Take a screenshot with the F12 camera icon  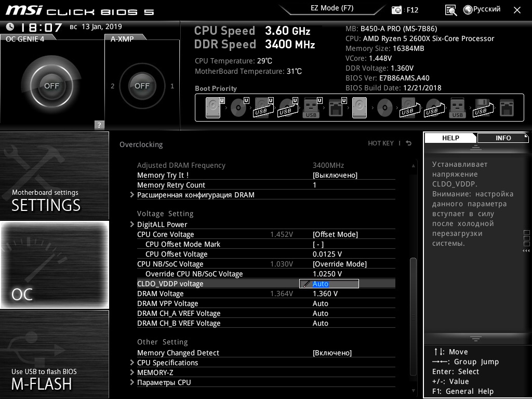[396, 10]
